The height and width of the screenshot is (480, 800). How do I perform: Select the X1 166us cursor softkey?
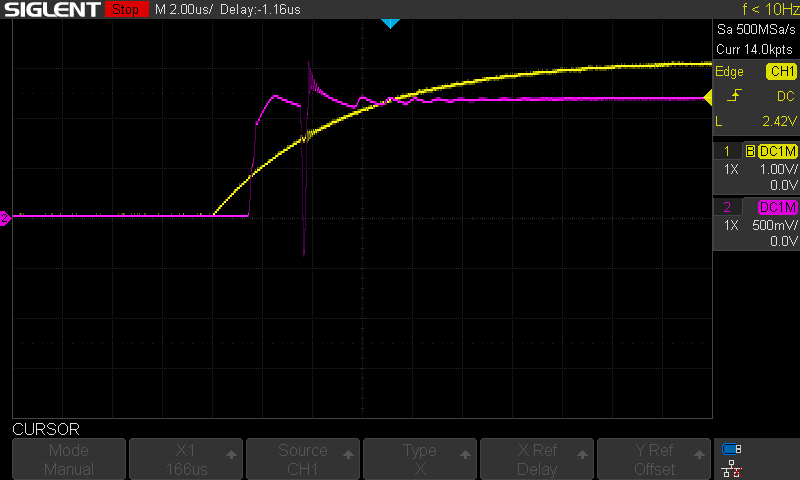point(186,459)
